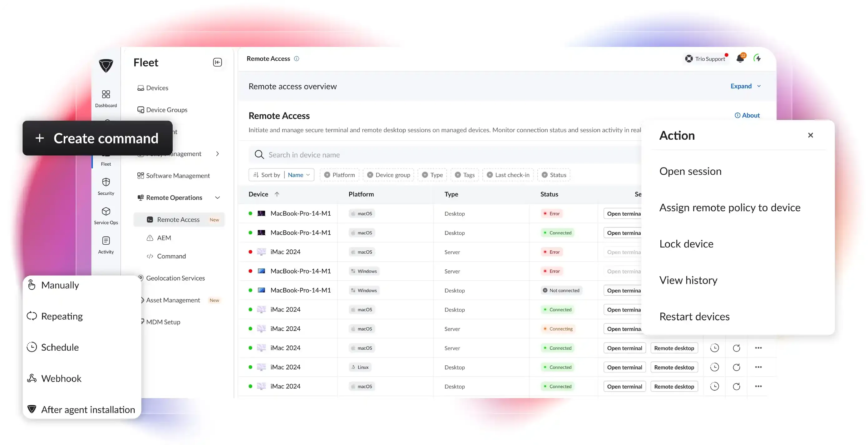Click the Search in device name field
The height and width of the screenshot is (445, 868).
pos(445,155)
